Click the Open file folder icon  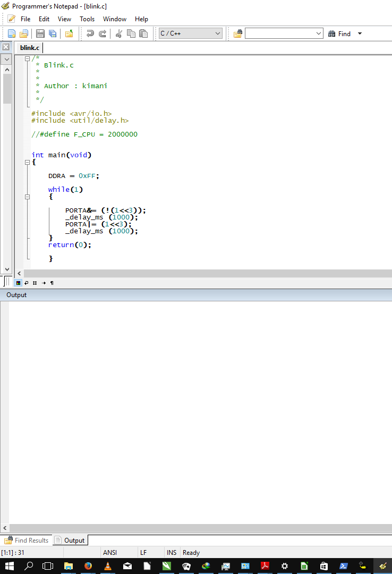pos(24,33)
